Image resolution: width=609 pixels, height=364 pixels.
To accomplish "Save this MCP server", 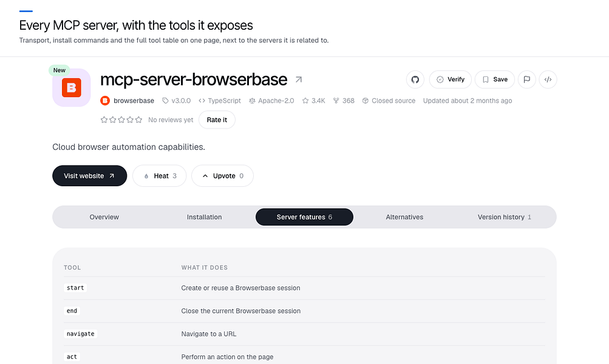I will (495, 79).
